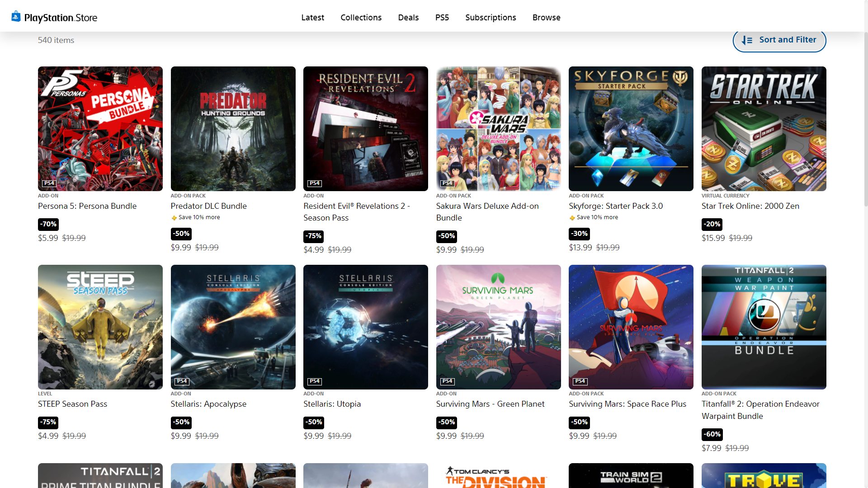The height and width of the screenshot is (488, 868).
Task: Open STEEP Season Pass title link
Action: (72, 404)
